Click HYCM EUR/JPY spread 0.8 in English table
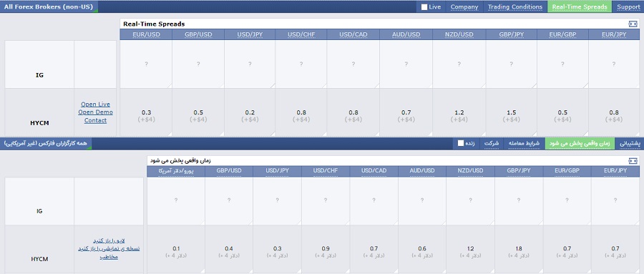Viewport: 644px width, 274px height. point(614,112)
